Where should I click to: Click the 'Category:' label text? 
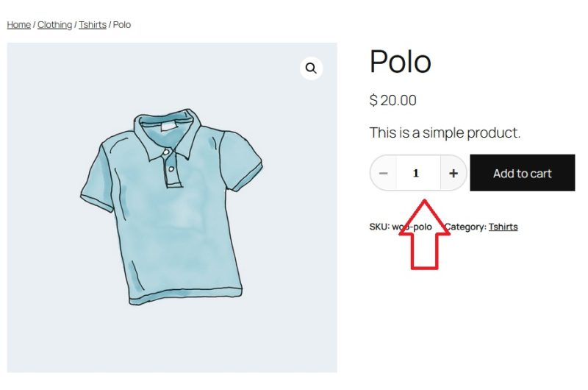point(465,227)
